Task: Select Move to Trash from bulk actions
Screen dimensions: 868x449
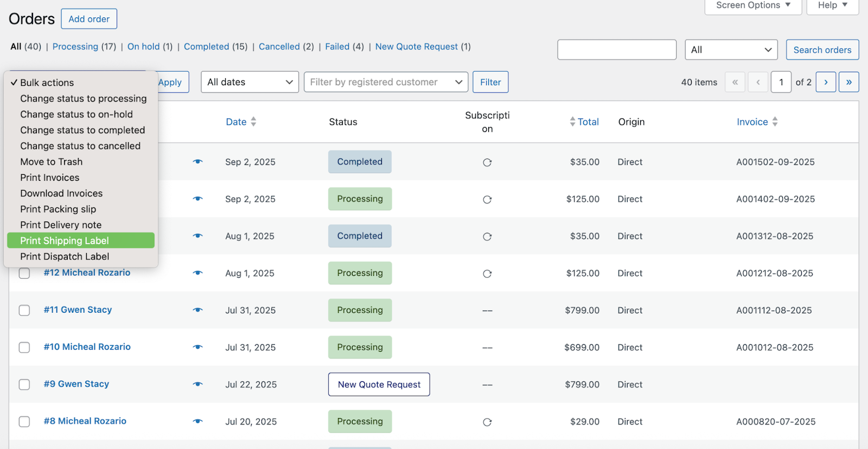Action: [52, 162]
